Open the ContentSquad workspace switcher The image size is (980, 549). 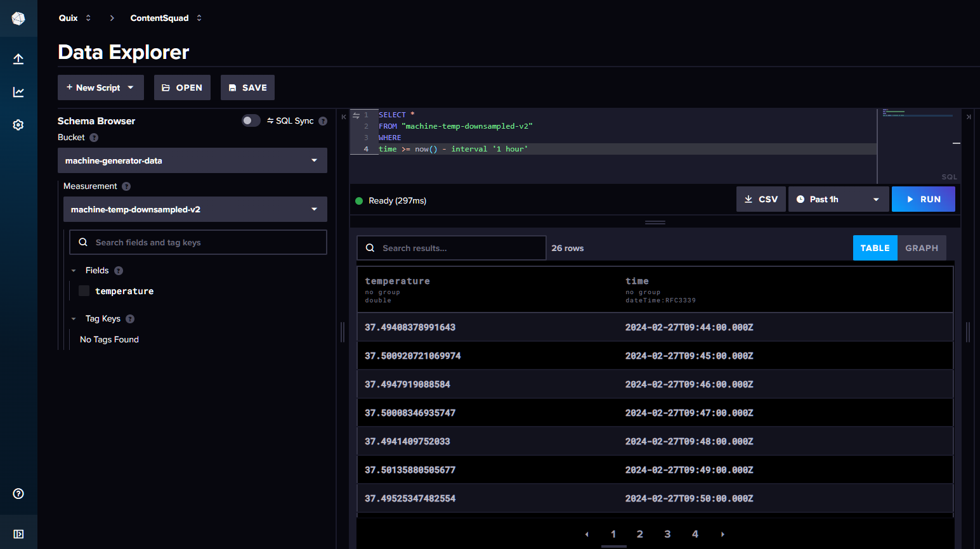click(x=199, y=18)
